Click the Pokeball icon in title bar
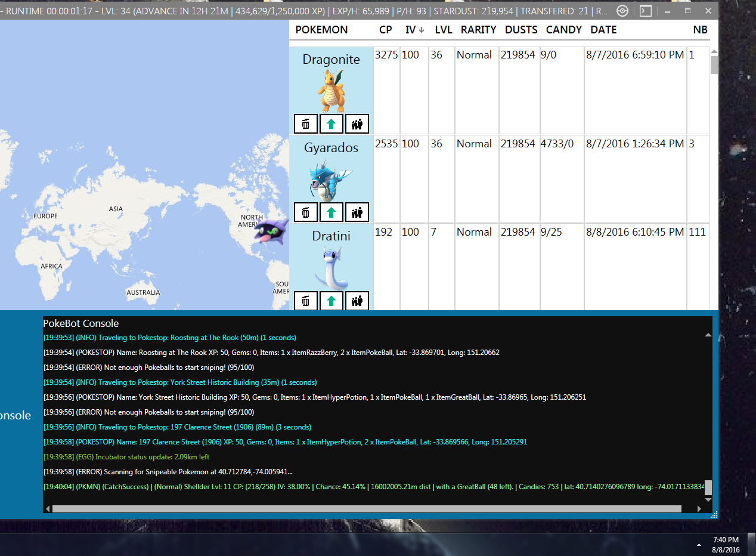 coord(622,10)
